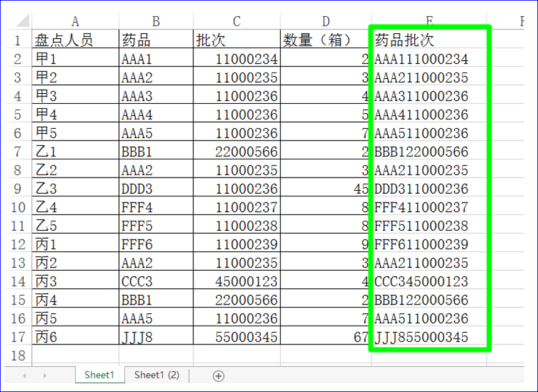Click the 药品 header cell
Viewport: 538px width, 392px height.
point(156,40)
